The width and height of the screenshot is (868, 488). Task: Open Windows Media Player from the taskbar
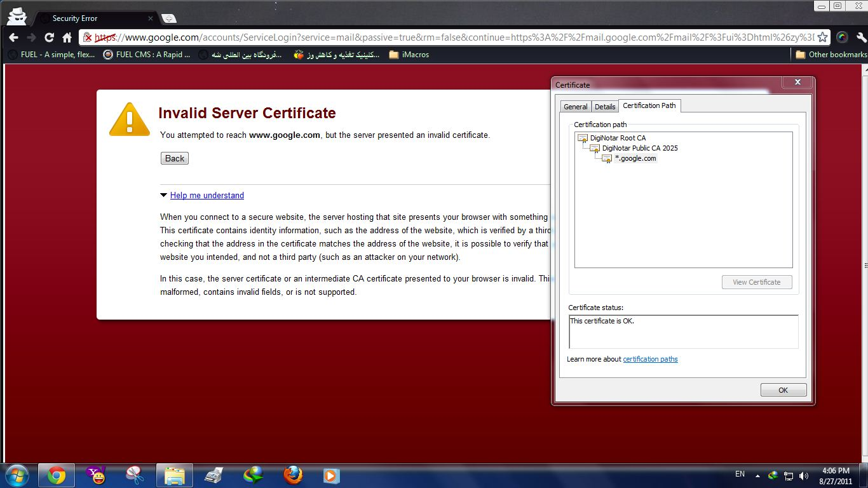[x=330, y=475]
